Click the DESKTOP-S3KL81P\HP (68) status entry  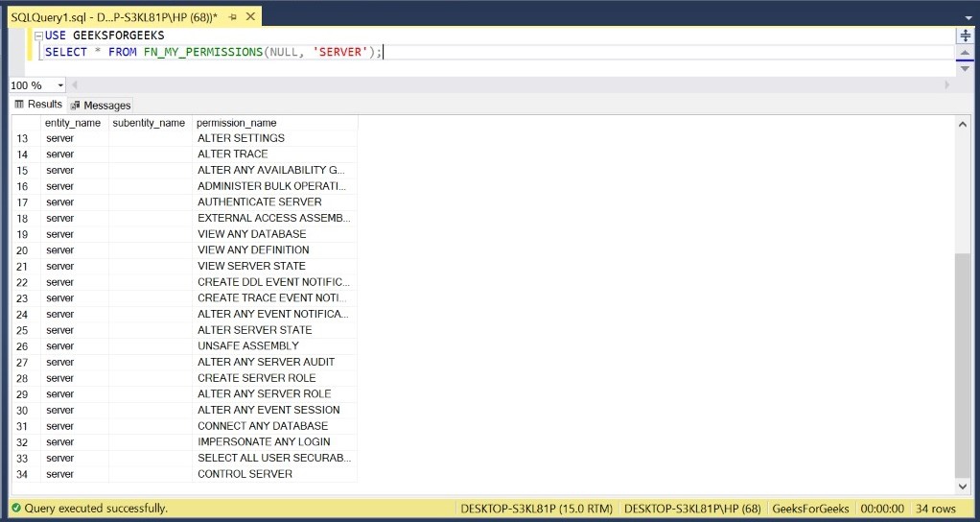tap(692, 509)
